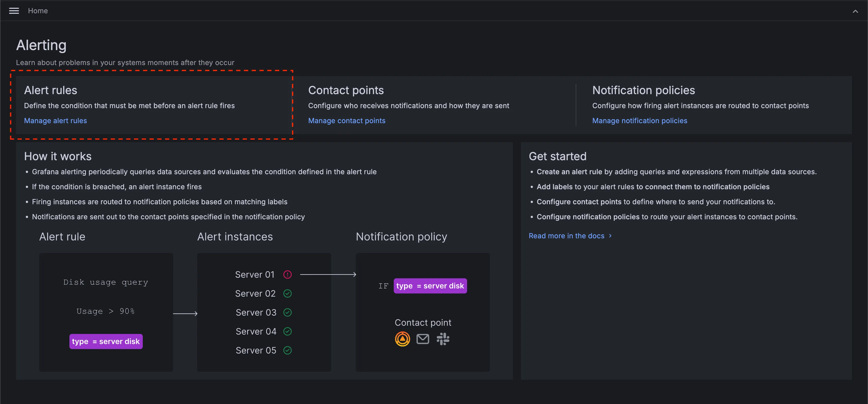Open Manage notification policies link
The height and width of the screenshot is (404, 868).
(640, 121)
